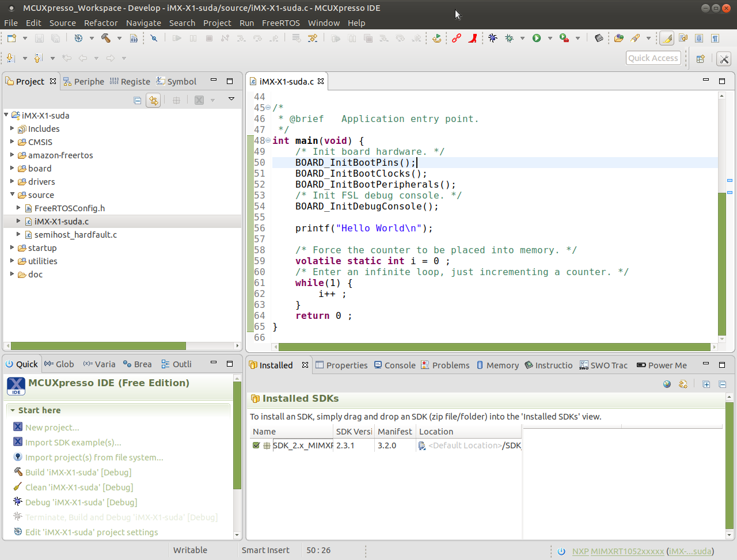The image size is (737, 560).
Task: Select the semihost_hardfault.c file
Action: click(x=75, y=235)
